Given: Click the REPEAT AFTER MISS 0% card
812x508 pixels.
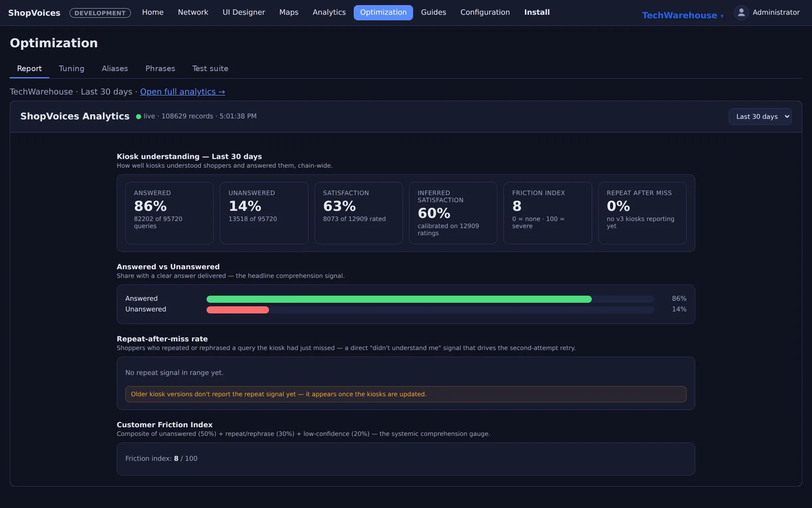Looking at the screenshot, I should [x=642, y=213].
